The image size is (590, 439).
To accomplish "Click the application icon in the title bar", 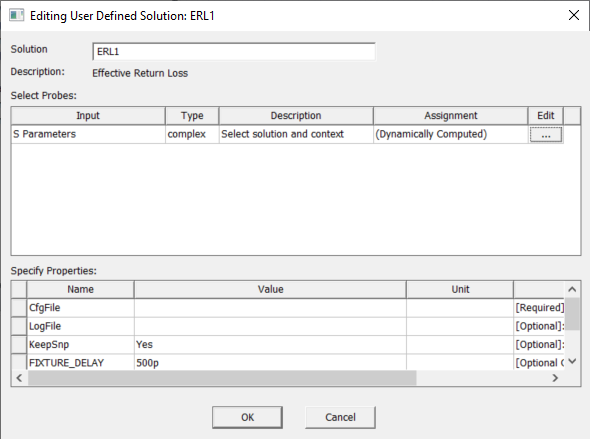I will coord(16,15).
